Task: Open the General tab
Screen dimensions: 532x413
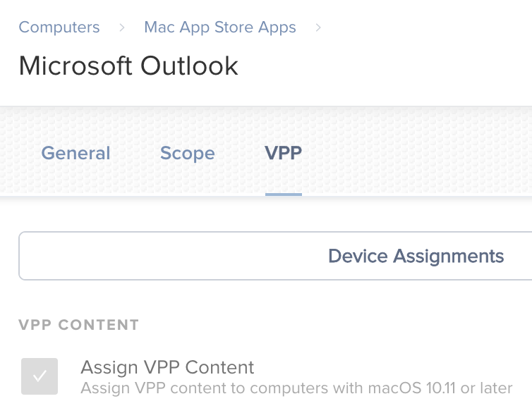Action: [75, 153]
